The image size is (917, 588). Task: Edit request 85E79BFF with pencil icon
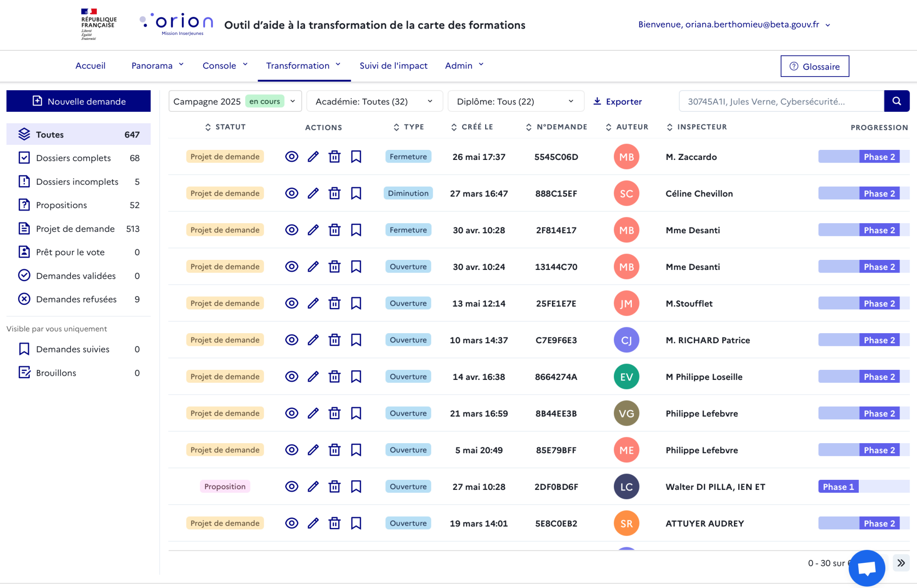pos(313,450)
